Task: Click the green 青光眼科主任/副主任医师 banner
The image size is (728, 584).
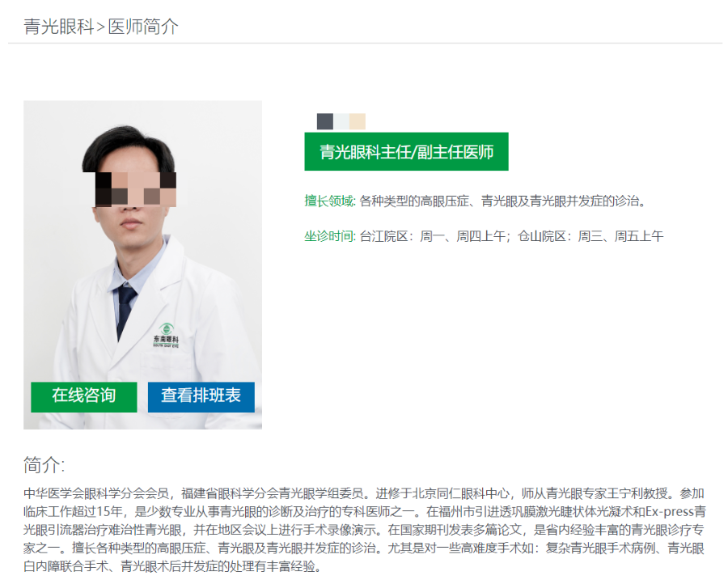Action: (x=406, y=152)
